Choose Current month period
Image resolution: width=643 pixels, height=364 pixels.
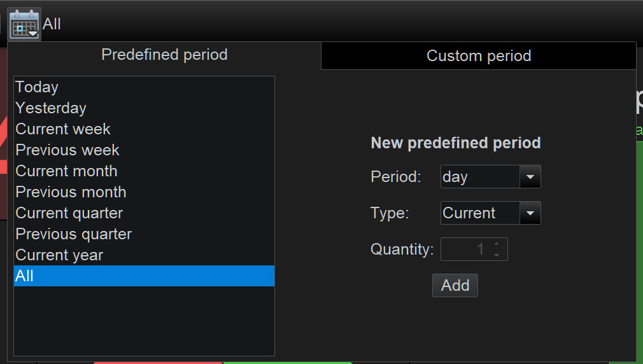66,171
